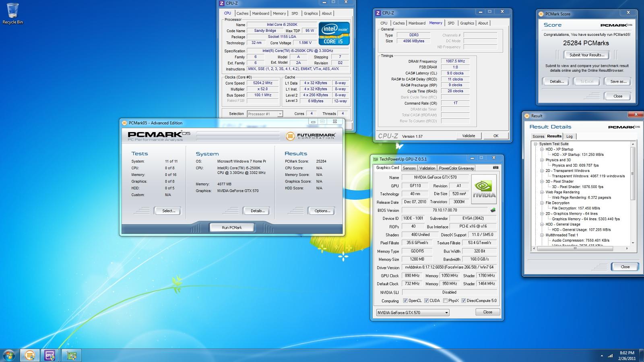Click the Select... button under Tests
This screenshot has width=644, height=362.
[168, 211]
